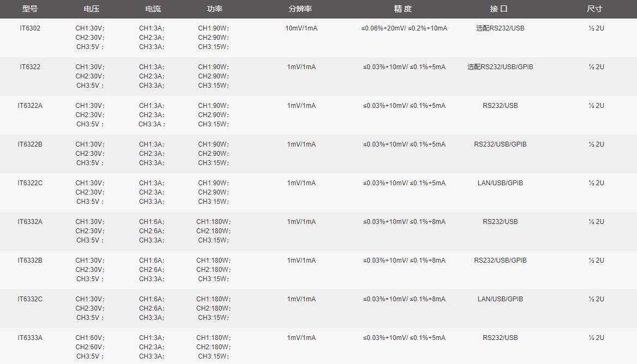Screen dimensions: 637x364
Task: Click the 电流 column header
Action: click(153, 9)
